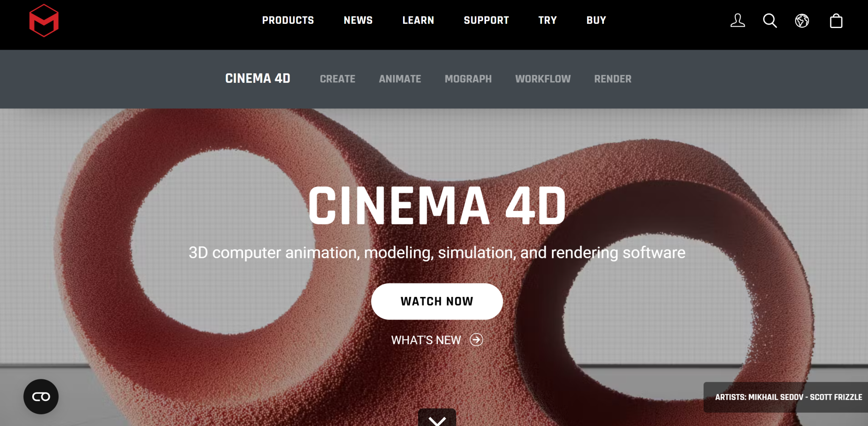This screenshot has height=426, width=868.
Task: Open the user account icon
Action: (x=737, y=21)
